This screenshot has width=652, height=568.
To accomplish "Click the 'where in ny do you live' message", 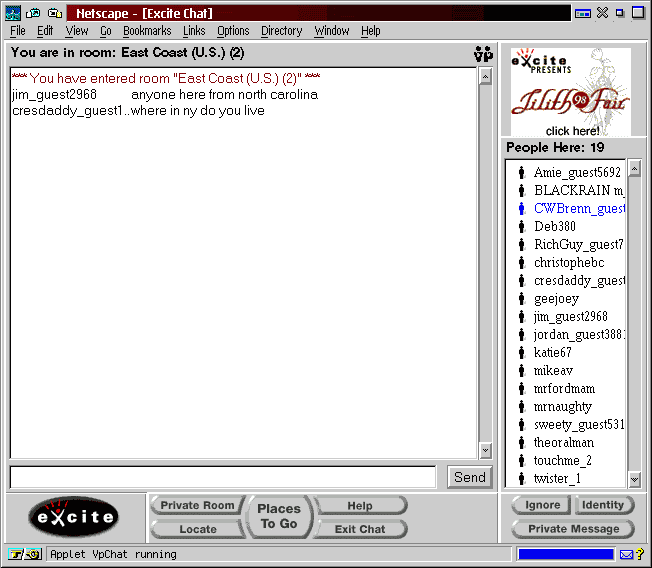I will pos(198,111).
